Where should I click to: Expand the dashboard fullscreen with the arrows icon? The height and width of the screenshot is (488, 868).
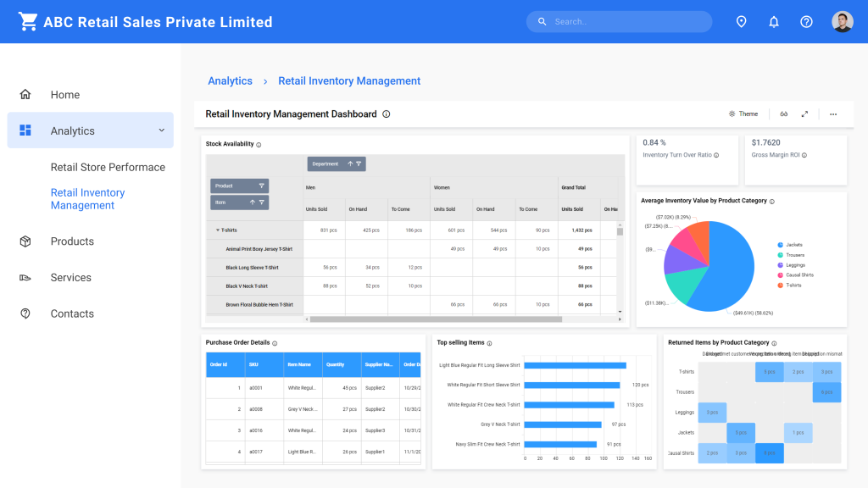click(804, 114)
